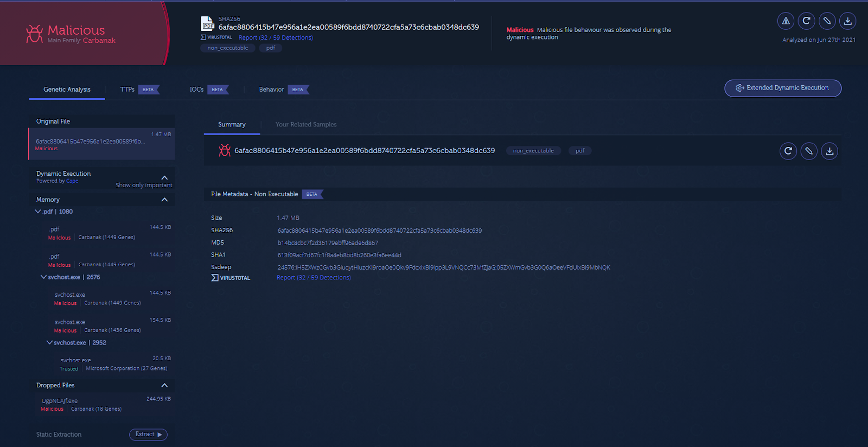Collapse the .pdf | 1080 tree node
This screenshot has width=868, height=447.
coord(38,212)
